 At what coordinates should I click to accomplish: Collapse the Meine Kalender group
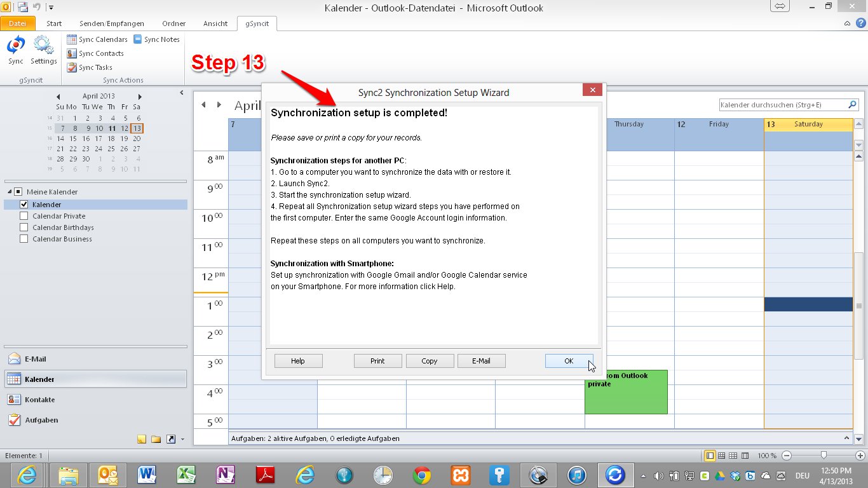(x=10, y=192)
